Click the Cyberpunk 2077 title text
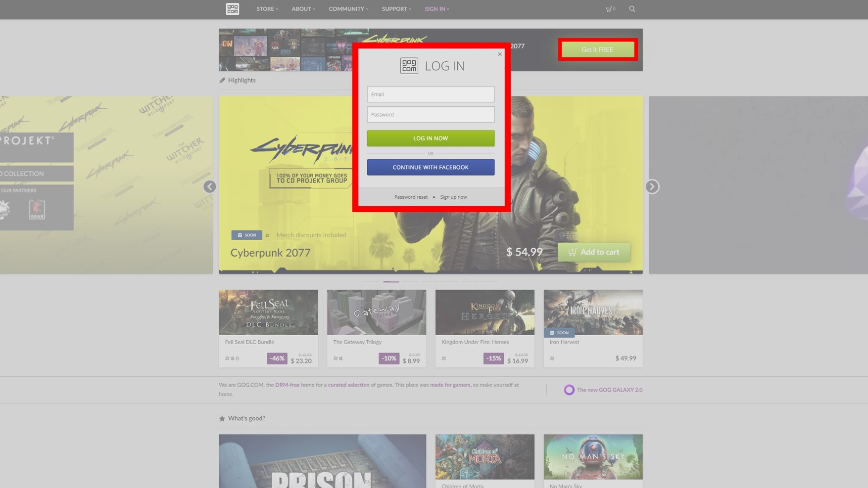 coord(270,253)
